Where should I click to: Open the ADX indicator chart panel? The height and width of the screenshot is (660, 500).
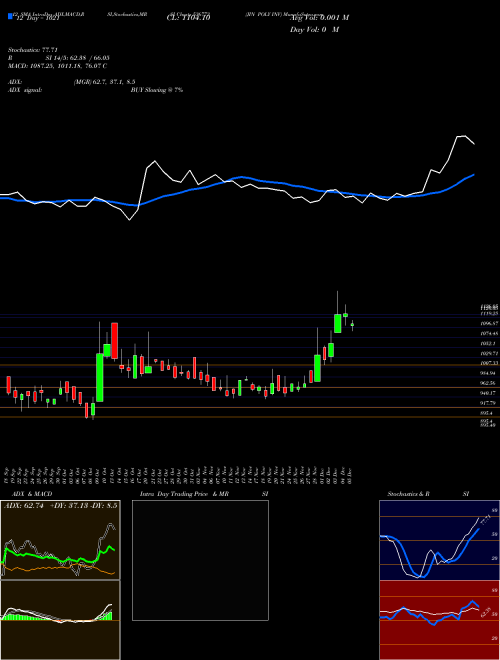(60, 540)
